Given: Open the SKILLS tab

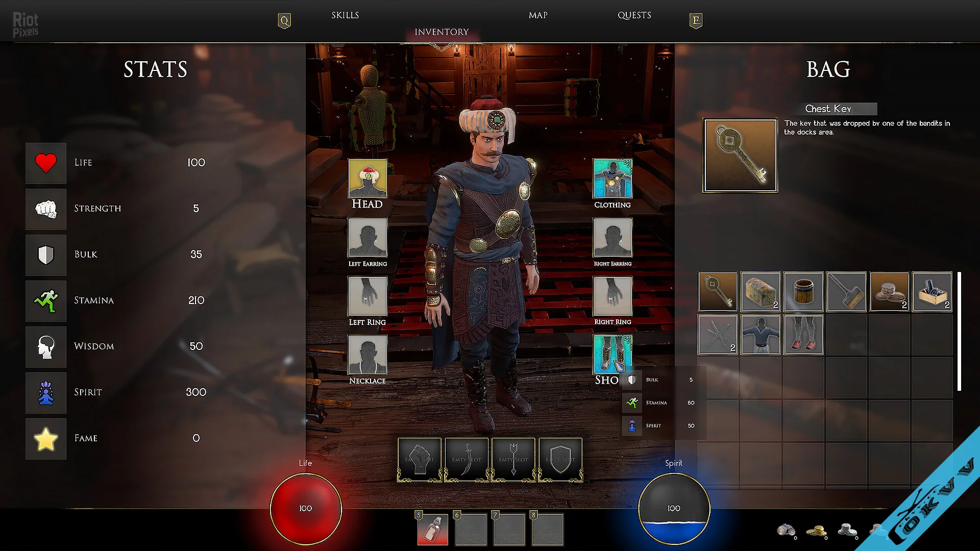Looking at the screenshot, I should 345,15.
